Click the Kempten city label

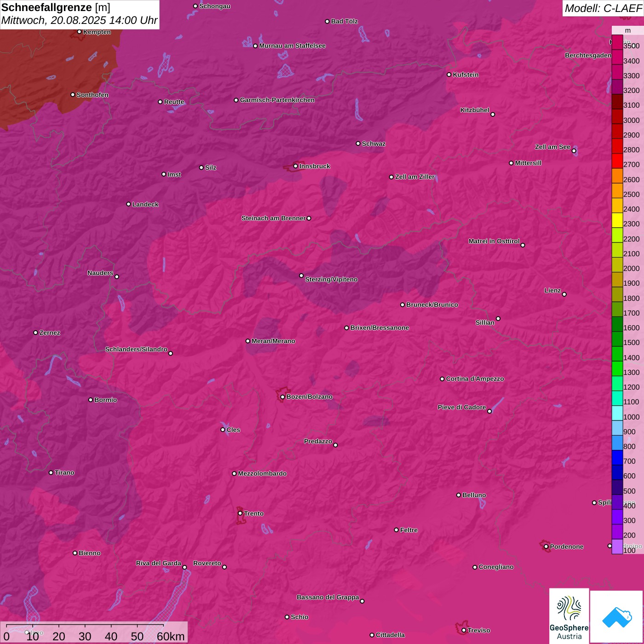[97, 32]
